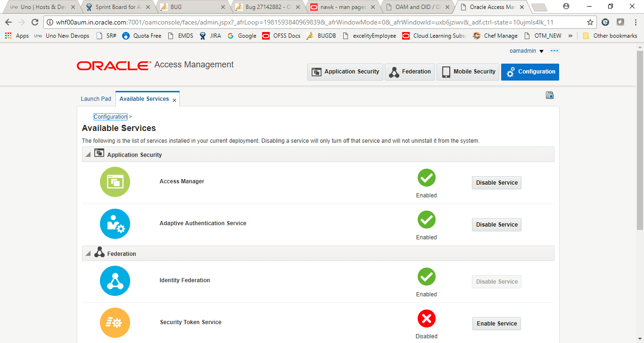Screen dimensions: 644x343
Task: Click the Application Security section header icon
Action: [x=99, y=153]
